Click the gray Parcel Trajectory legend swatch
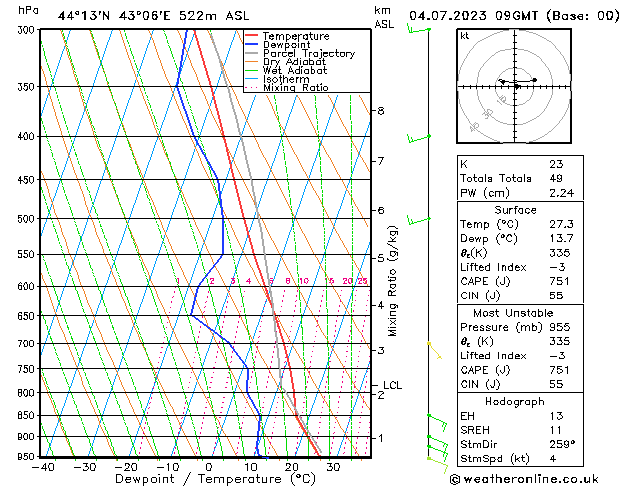This screenshot has height=486, width=629. [252, 53]
